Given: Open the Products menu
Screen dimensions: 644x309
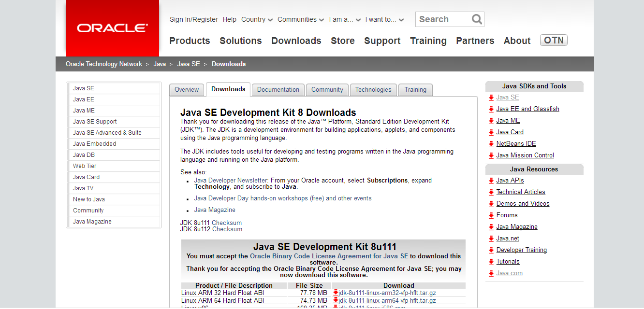Looking at the screenshot, I should tap(190, 41).
